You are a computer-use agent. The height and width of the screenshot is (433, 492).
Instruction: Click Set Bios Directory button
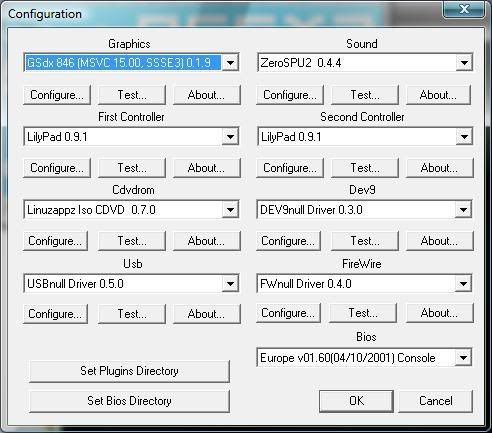point(129,401)
